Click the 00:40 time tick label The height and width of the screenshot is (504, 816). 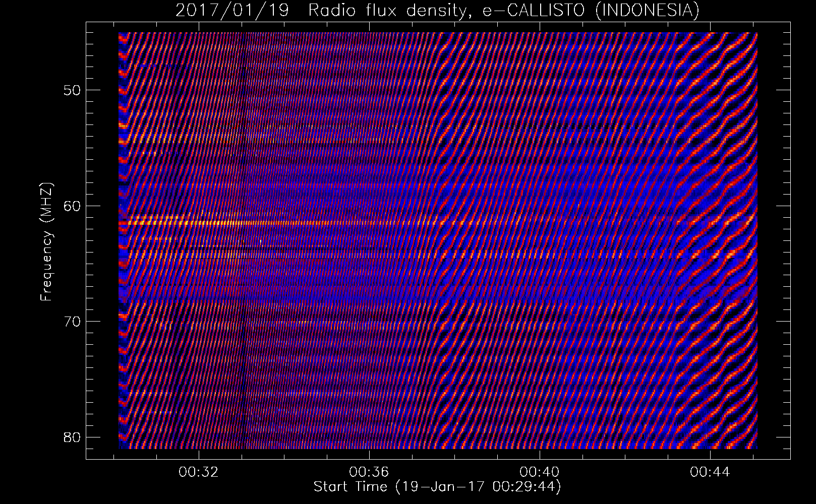[x=540, y=472]
